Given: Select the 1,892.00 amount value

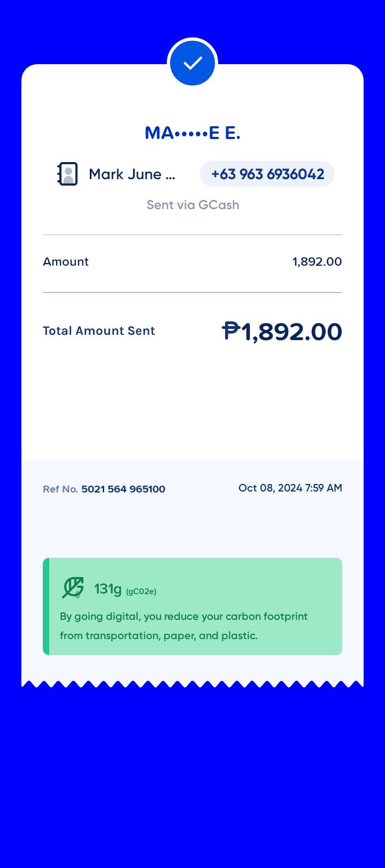Looking at the screenshot, I should [x=317, y=262].
